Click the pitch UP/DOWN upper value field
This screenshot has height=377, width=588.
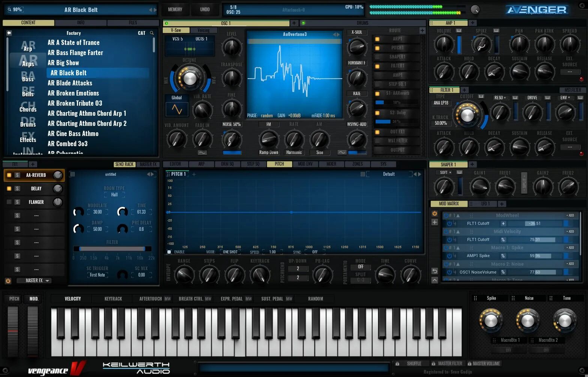pos(298,269)
